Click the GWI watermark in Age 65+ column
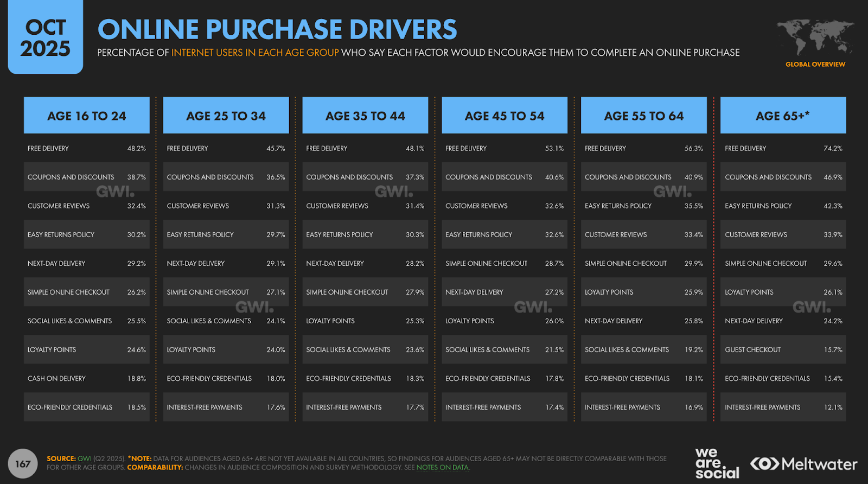Screen dimensions: 868x484 coord(812,307)
